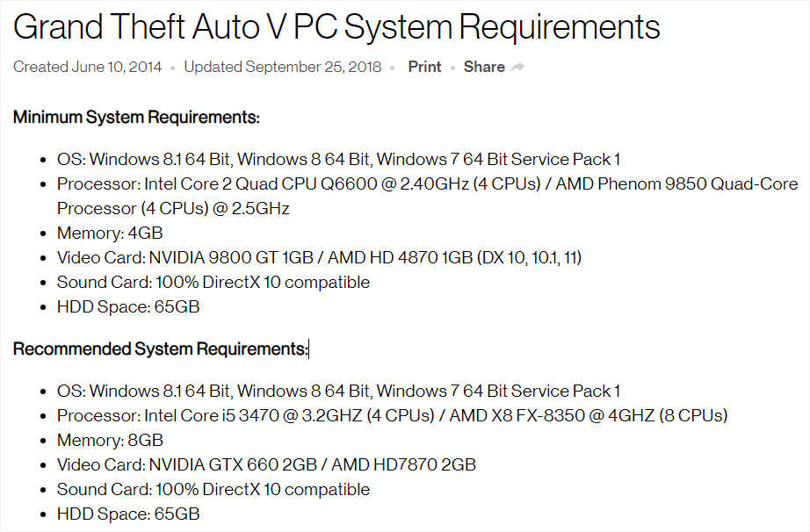Click the NVIDIA 9800 GT video card line
Image resolution: width=810 pixels, height=532 pixels.
(x=319, y=257)
